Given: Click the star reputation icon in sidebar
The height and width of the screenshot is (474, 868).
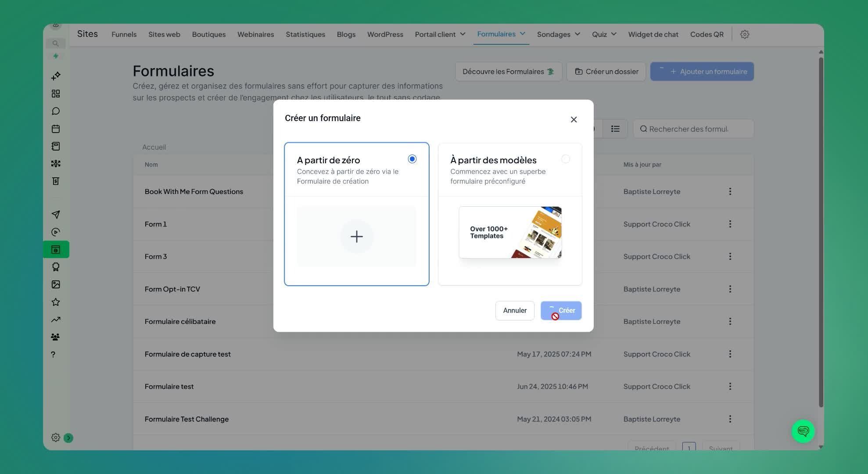Looking at the screenshot, I should [x=56, y=302].
